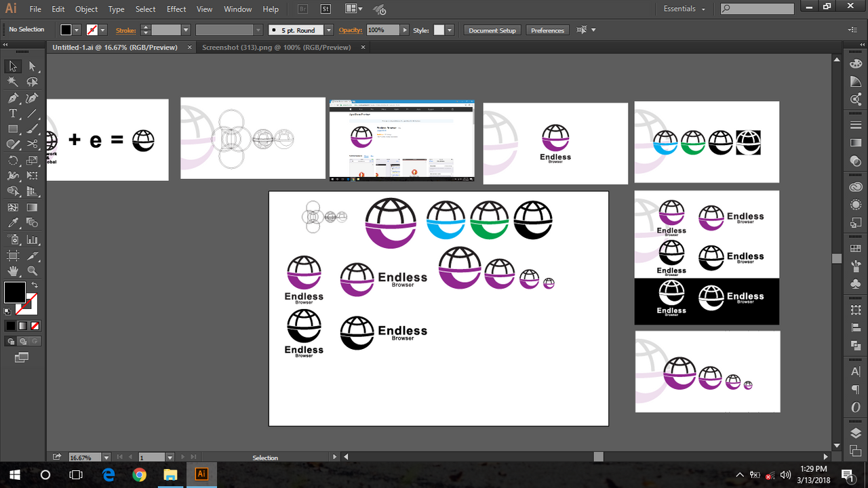Choose the Artboard tool
The image size is (868, 488).
tap(13, 255)
